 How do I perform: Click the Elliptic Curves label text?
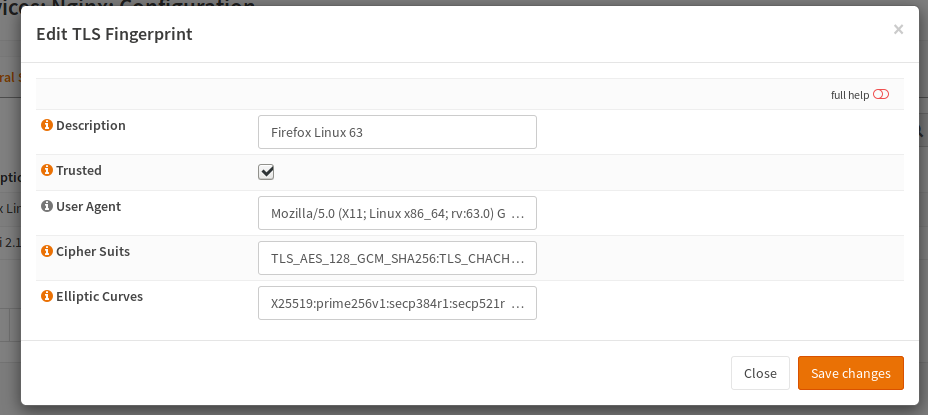[99, 297]
